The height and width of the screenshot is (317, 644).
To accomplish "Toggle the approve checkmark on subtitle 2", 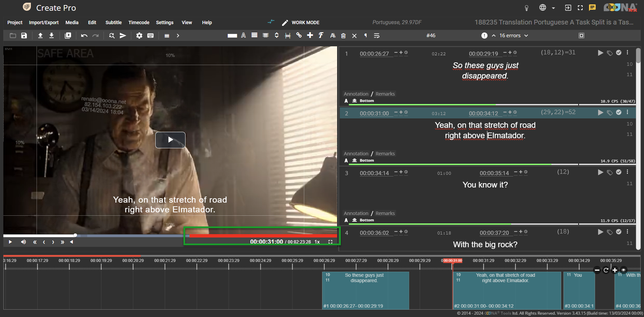I will (619, 112).
